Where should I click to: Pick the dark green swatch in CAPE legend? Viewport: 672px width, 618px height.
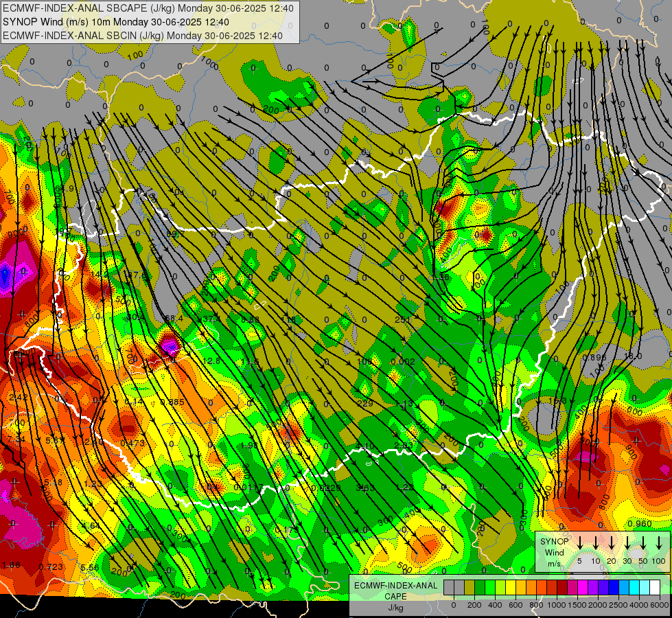tap(480, 588)
